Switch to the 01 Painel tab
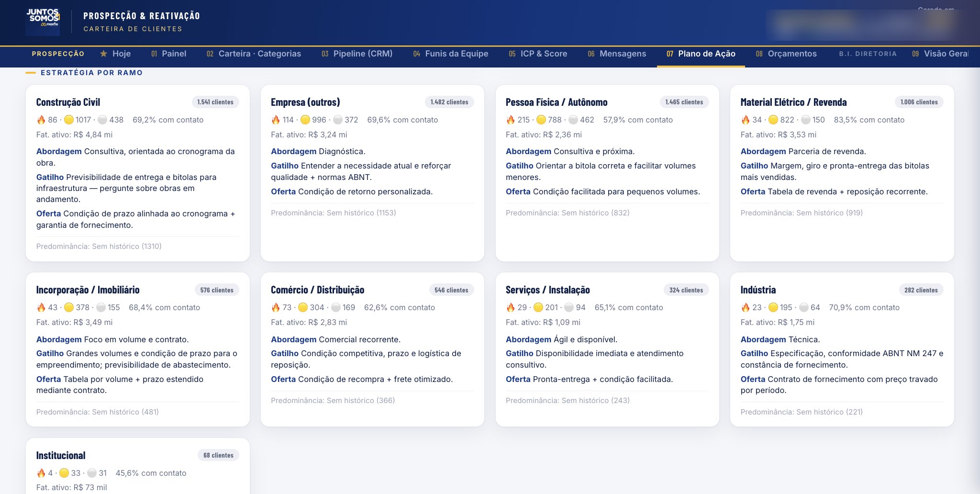This screenshot has width=980, height=494. (169, 54)
